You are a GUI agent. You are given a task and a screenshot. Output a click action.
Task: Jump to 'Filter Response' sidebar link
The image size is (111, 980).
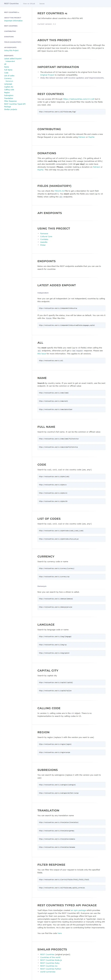10,101
